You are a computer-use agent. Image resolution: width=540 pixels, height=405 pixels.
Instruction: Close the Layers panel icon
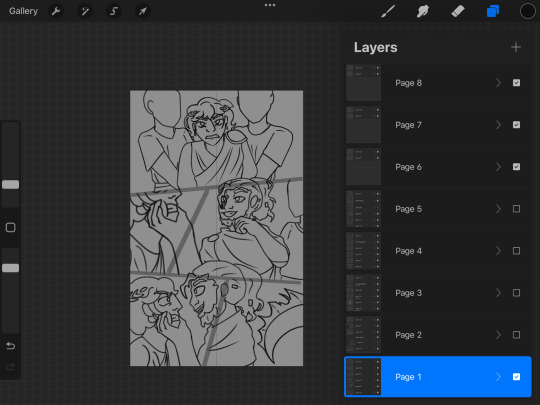point(493,11)
